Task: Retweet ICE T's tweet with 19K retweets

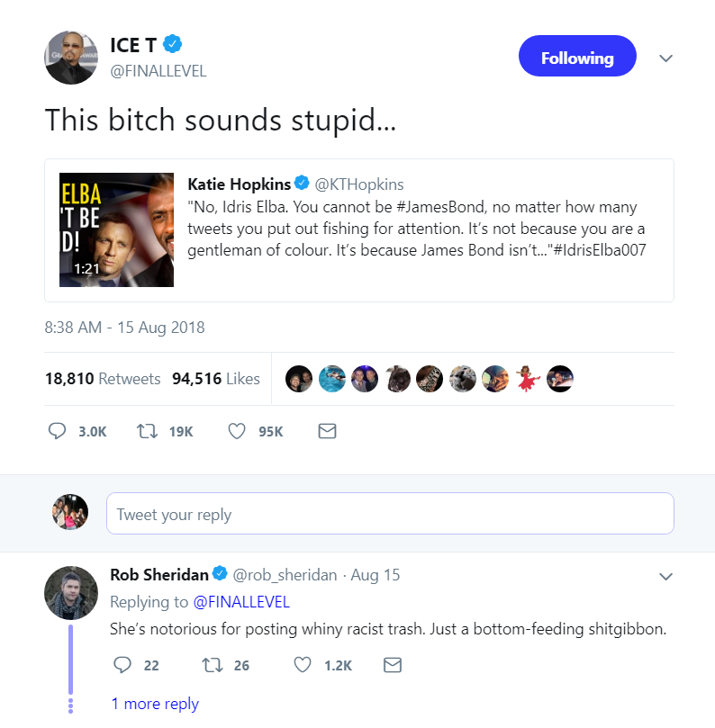Action: tap(147, 431)
